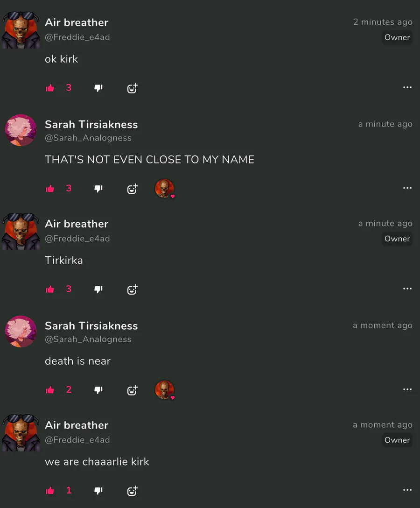Open three-dot menu on "THAT'S NOT EVEN CLOSE" comment
420x508 pixels.
(x=407, y=188)
